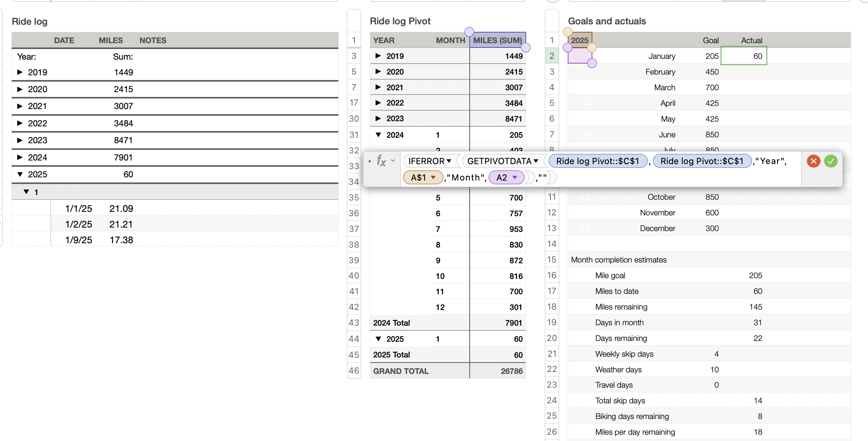The image size is (868, 441).
Task: Click the MONTH pivot column header
Action: coord(450,40)
